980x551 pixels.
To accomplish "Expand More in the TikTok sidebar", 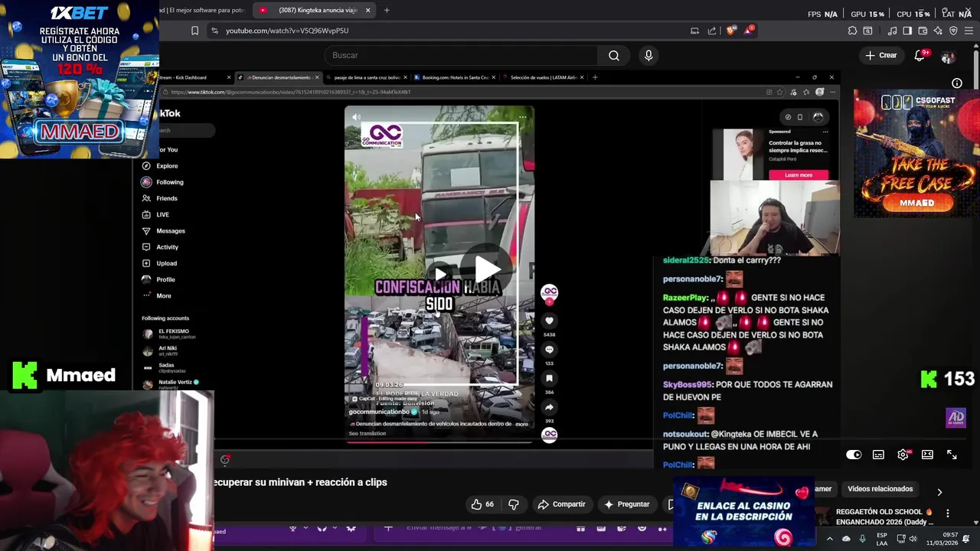I will (157, 295).
